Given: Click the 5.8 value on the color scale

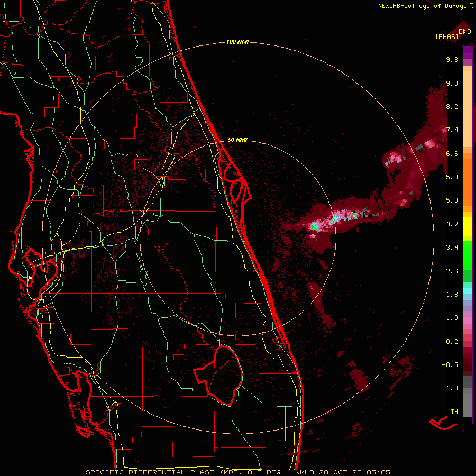Looking at the screenshot, I should (x=452, y=177).
